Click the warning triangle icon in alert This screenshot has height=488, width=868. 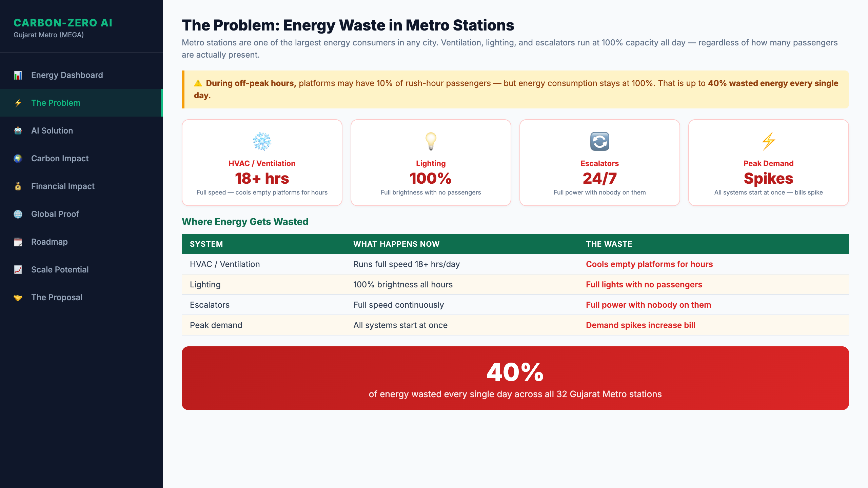click(x=198, y=83)
